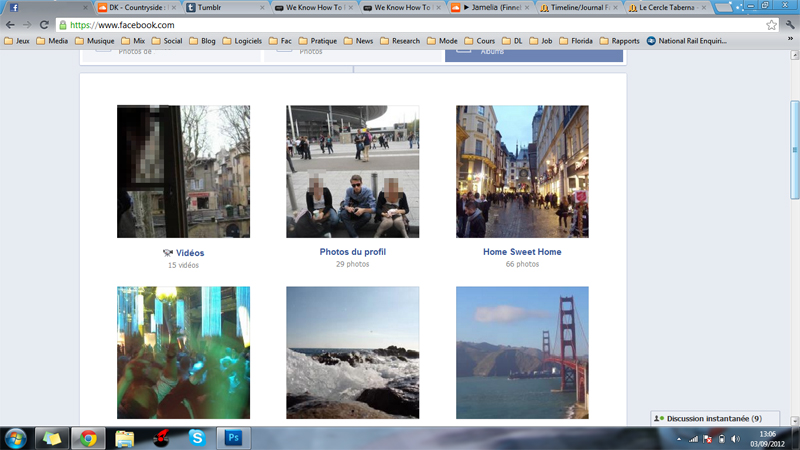Go back with the browser back arrow
Image resolution: width=800 pixels, height=450 pixels.
pos(10,24)
